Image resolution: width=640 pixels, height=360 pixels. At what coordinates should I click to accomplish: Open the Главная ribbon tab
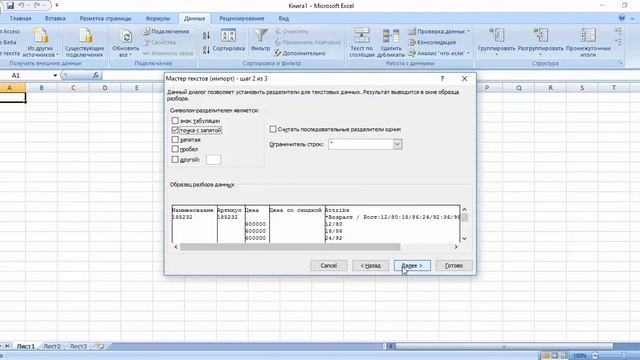[21, 18]
